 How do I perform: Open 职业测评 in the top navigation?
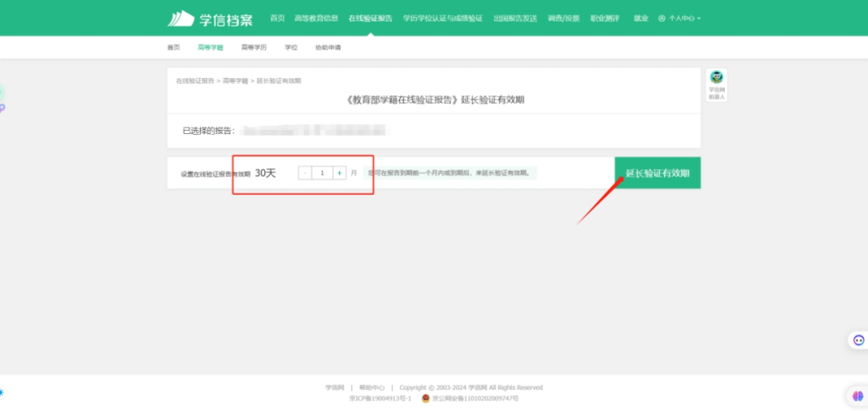click(604, 18)
